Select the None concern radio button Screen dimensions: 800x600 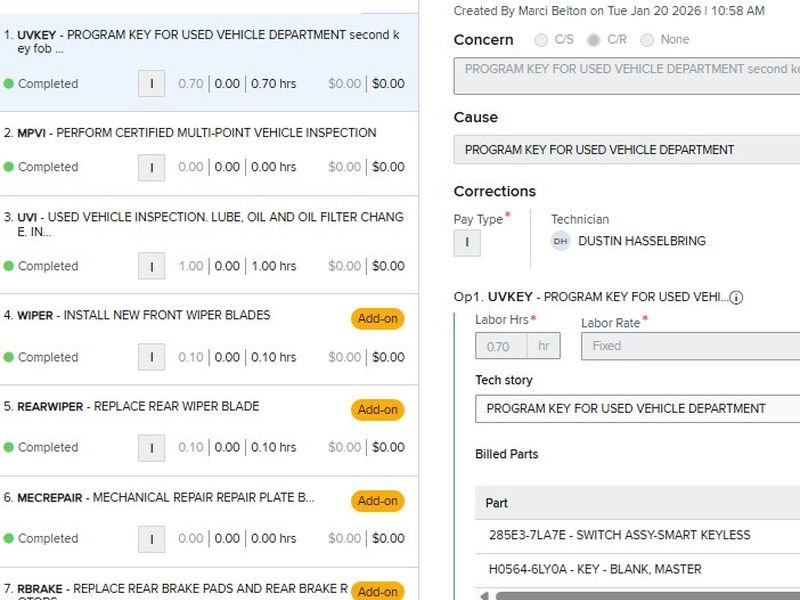tap(647, 40)
